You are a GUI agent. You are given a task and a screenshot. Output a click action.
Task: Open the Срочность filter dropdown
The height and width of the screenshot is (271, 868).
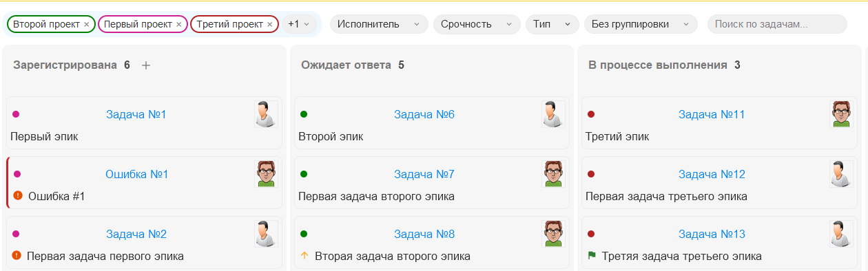point(476,24)
